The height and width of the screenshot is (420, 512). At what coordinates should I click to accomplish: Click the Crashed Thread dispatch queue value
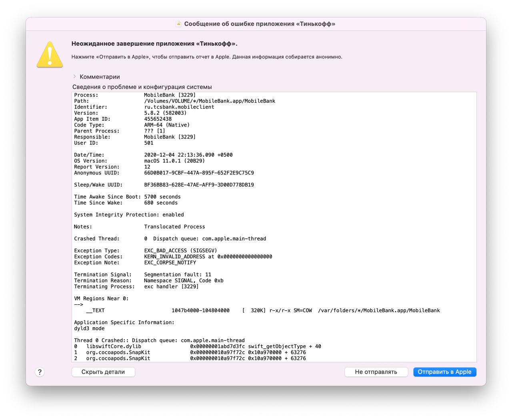205,239
